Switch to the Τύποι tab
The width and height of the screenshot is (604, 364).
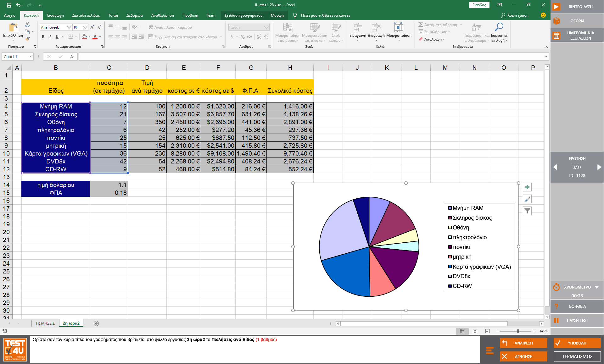coord(113,15)
